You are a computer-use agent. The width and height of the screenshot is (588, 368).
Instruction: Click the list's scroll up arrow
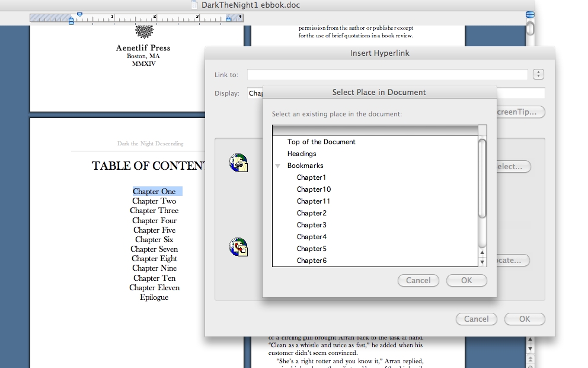(482, 253)
